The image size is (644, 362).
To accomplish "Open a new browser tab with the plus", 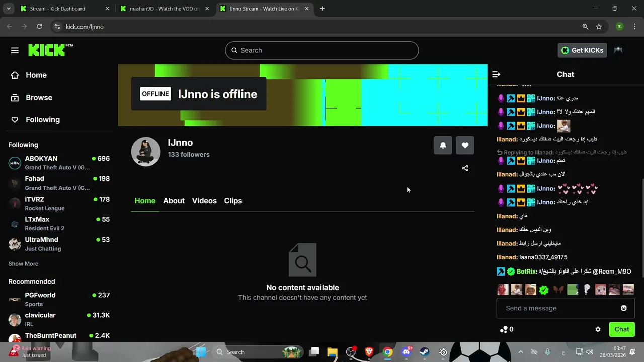I will [322, 9].
